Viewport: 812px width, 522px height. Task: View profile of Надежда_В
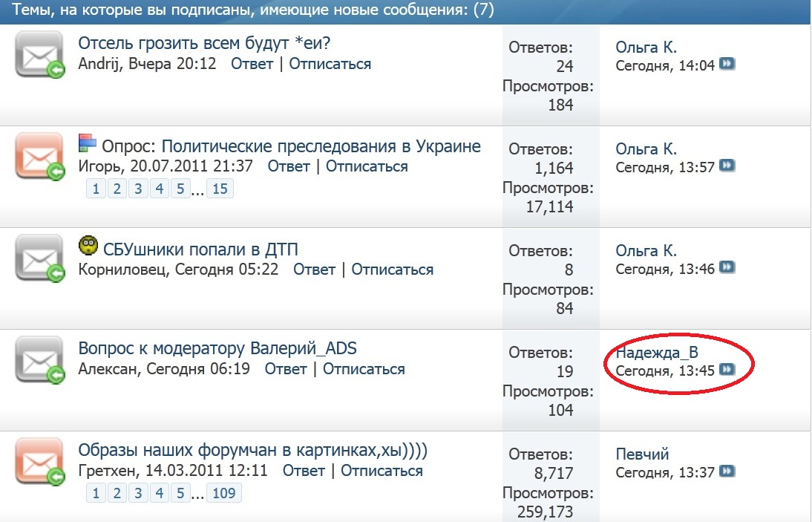(656, 353)
